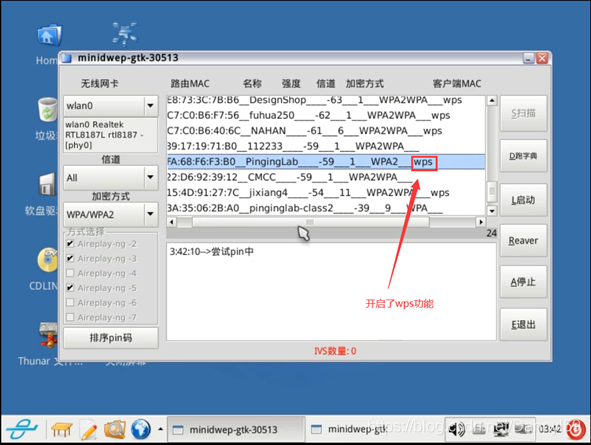Screen dimensions: 591x445
Task: Click the minidwep window title icon
Action: 67,58
